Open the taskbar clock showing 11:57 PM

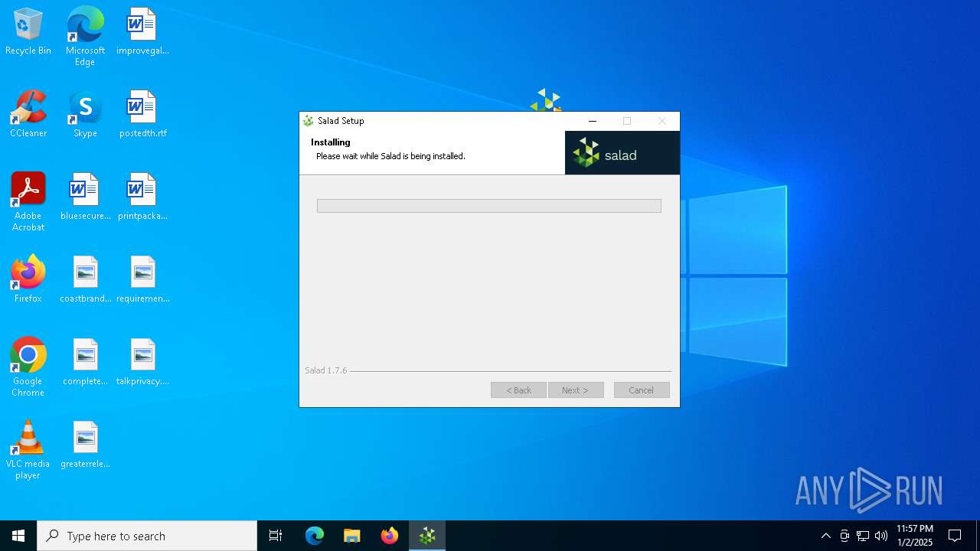pyautogui.click(x=915, y=536)
